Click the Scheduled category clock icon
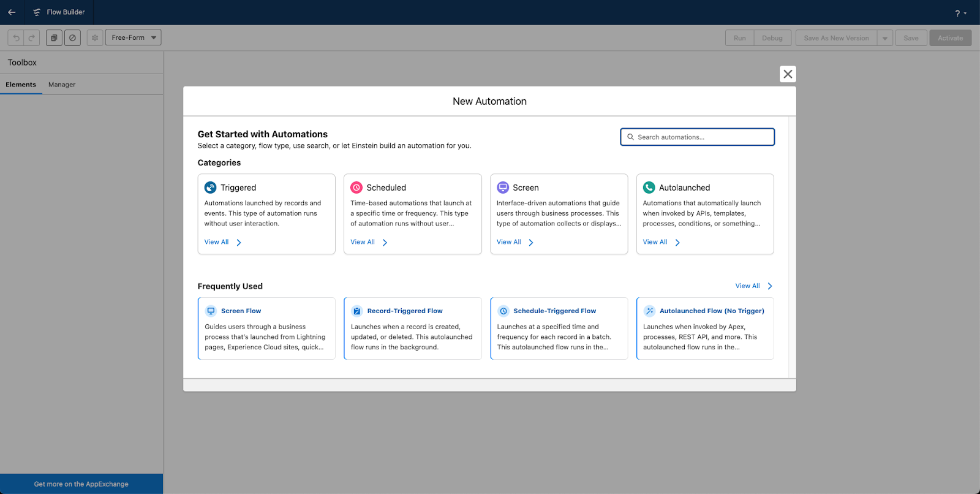The height and width of the screenshot is (494, 980). 356,188
